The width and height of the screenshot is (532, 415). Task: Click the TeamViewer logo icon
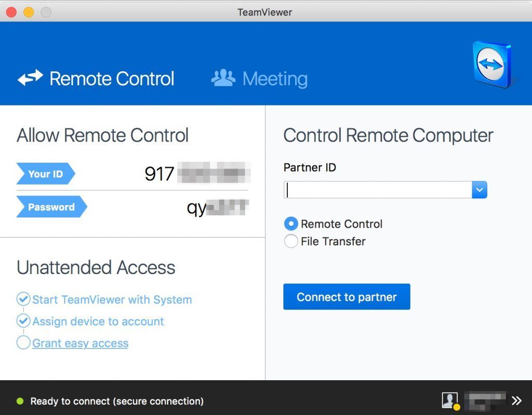493,64
